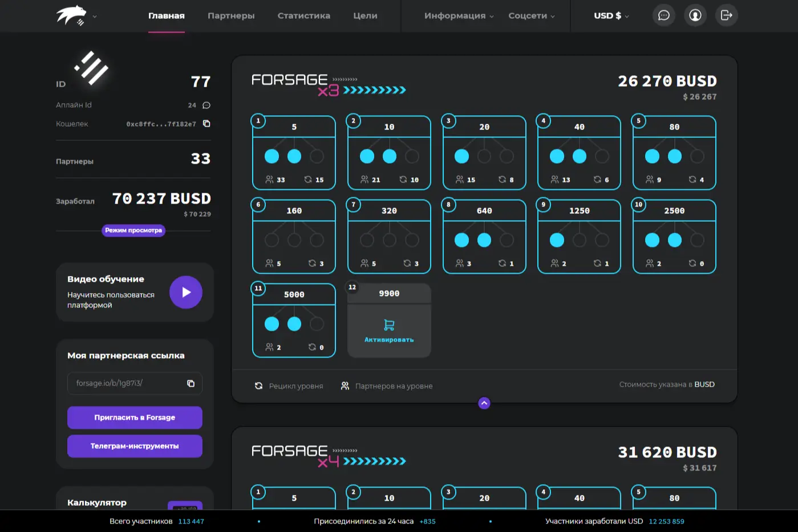The image size is (798, 532).
Task: Expand the Информация menu
Action: click(x=459, y=16)
